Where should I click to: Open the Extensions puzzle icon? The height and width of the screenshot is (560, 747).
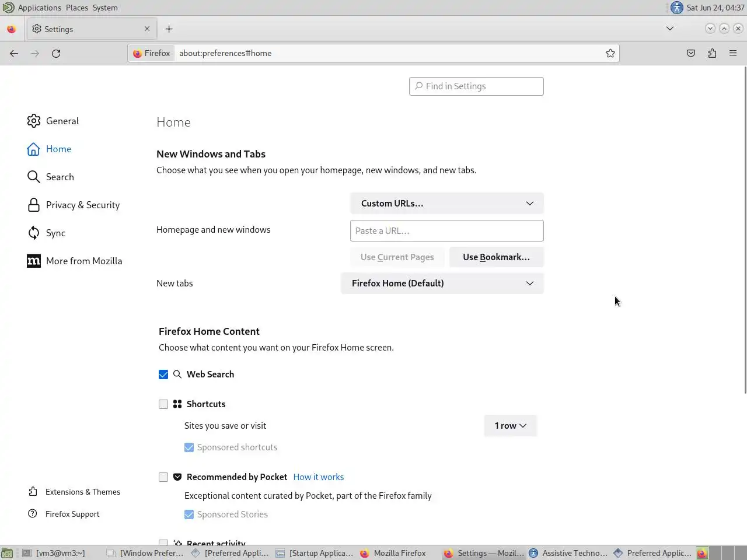click(x=712, y=53)
